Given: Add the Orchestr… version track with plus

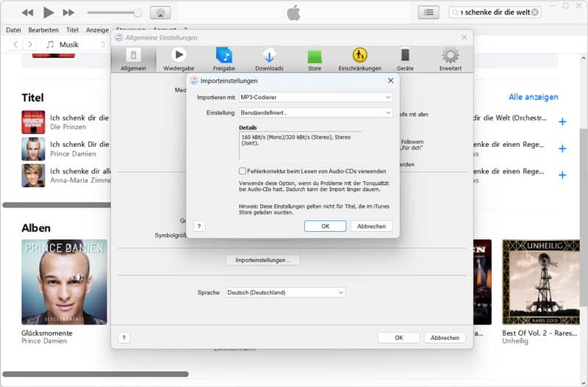Looking at the screenshot, I should [562, 122].
